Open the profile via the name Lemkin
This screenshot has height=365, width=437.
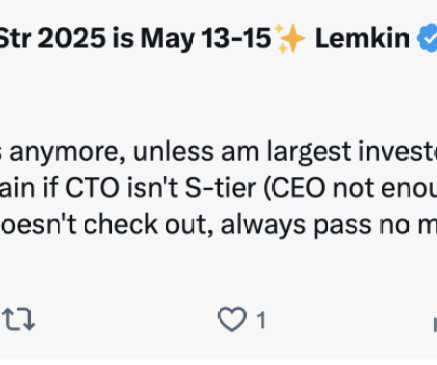[x=362, y=38]
